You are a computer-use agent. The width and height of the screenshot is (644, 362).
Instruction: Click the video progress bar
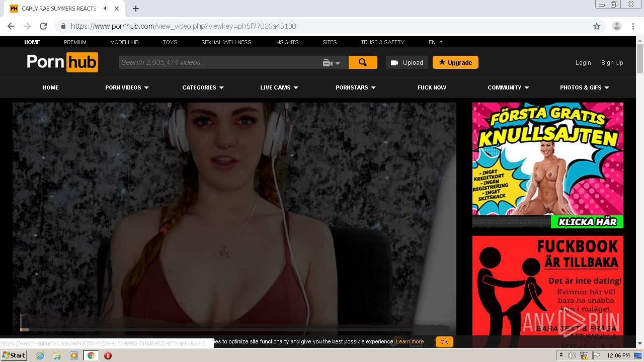click(234, 330)
